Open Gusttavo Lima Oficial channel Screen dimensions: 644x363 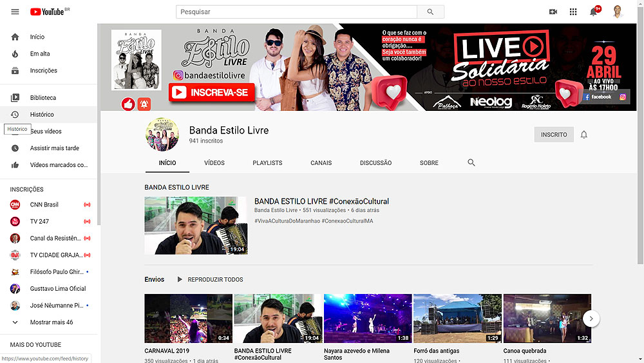[48, 289]
